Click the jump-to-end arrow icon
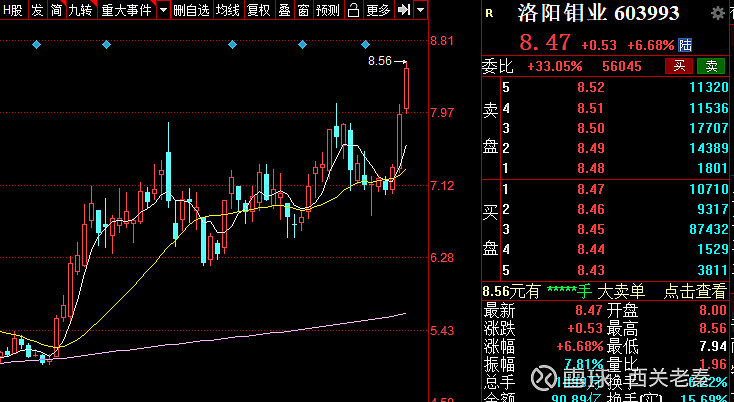 [x=403, y=10]
